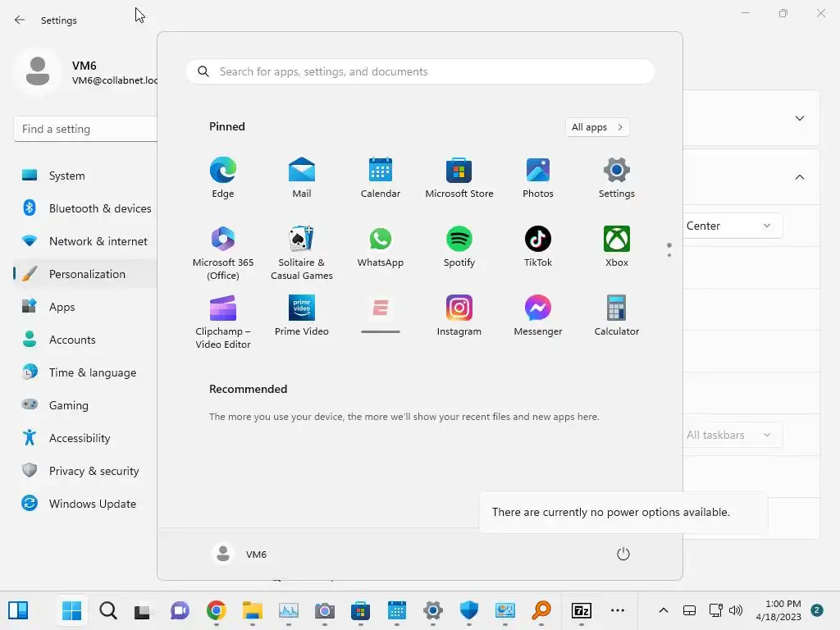Select Network & internet category
The image size is (840, 630).
[x=85, y=241]
